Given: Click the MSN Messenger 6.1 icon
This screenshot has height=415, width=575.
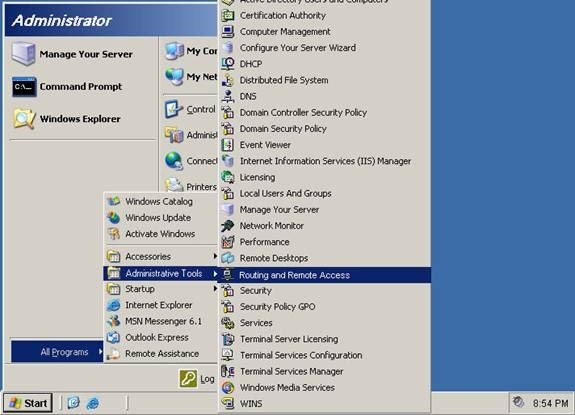Looking at the screenshot, I should [x=113, y=321].
